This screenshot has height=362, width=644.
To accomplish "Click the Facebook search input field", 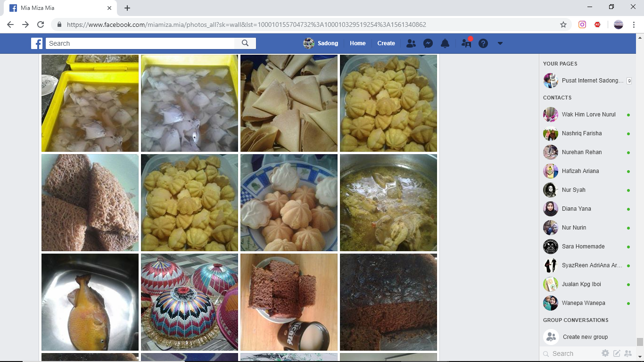I will point(140,43).
